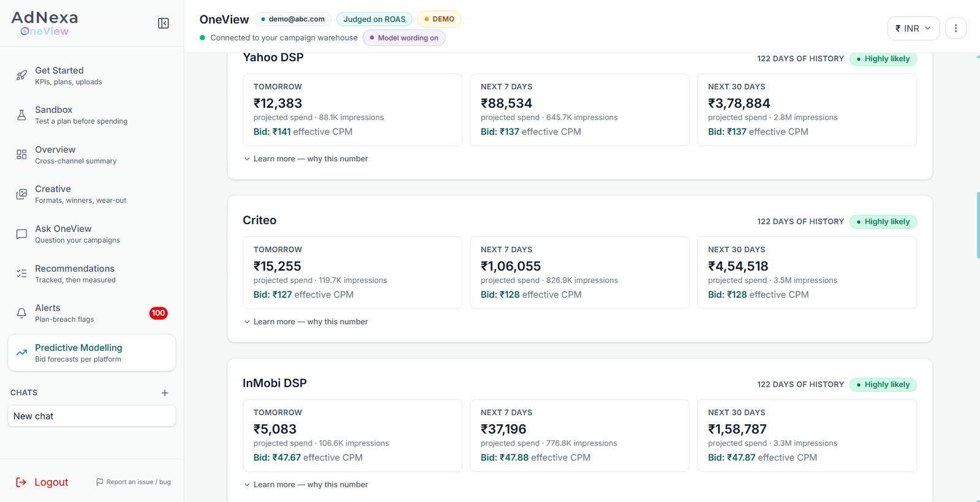This screenshot has height=502, width=980.
Task: Click the Overview grid icon
Action: pos(21,154)
